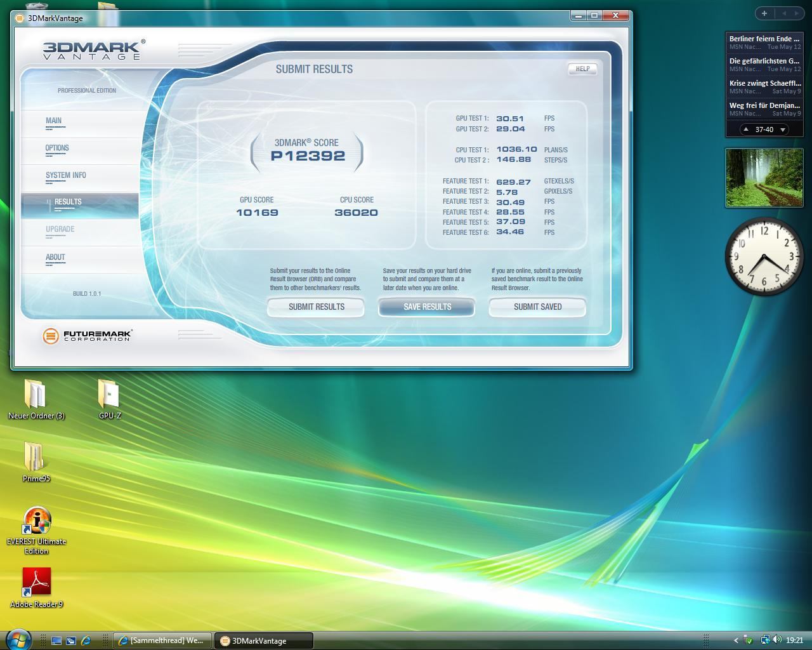Activate 3DMarkVantage taskbar button

263,641
